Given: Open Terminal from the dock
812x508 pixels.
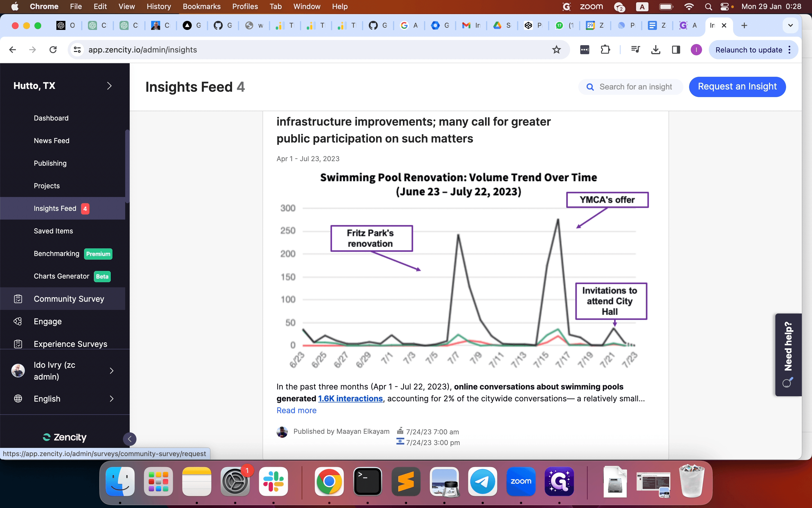Looking at the screenshot, I should (367, 481).
